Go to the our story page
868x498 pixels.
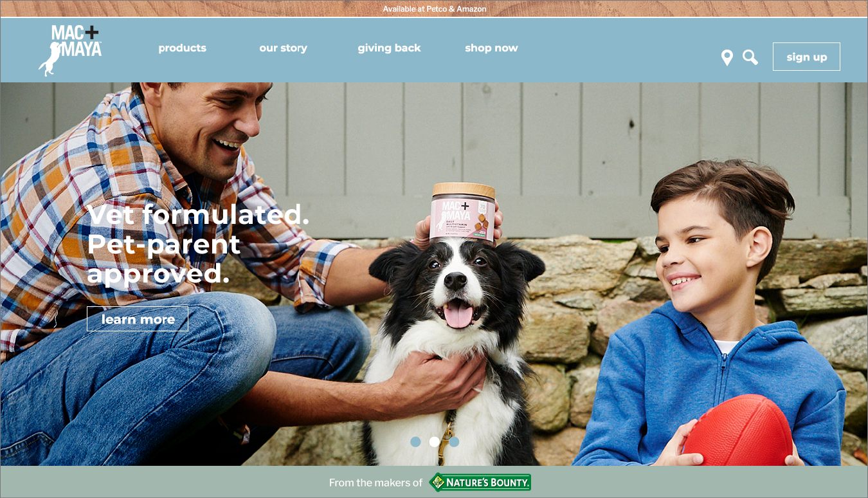point(283,48)
